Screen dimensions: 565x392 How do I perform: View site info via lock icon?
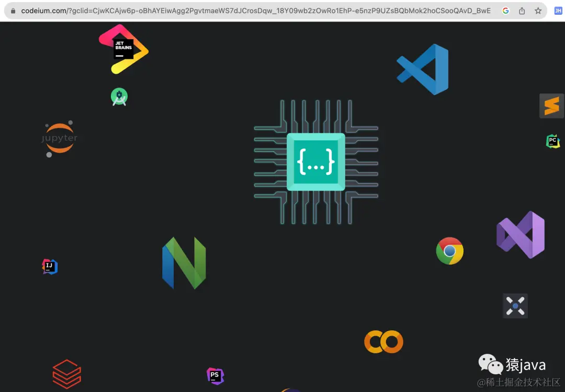(13, 10)
